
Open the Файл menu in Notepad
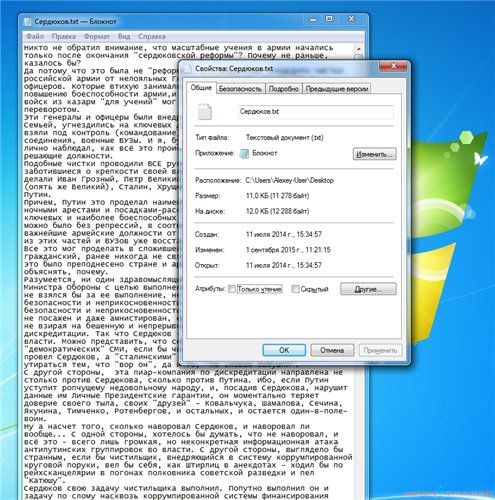(35, 36)
